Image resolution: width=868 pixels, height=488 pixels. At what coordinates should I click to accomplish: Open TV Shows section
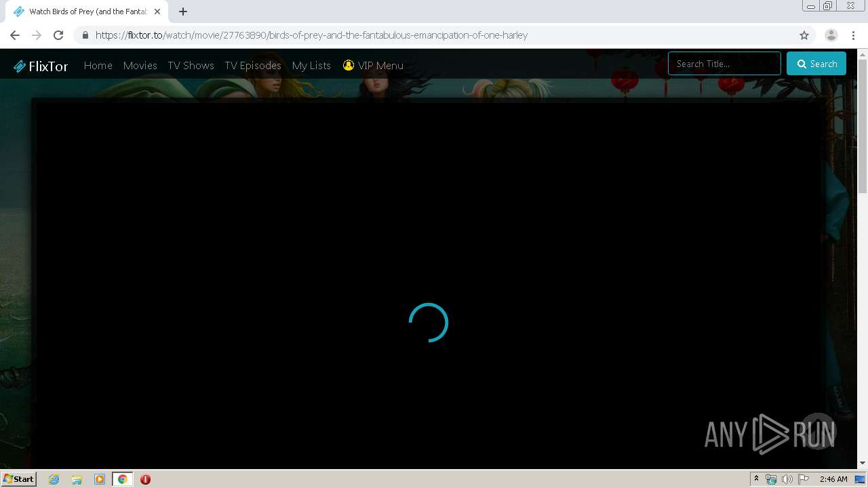191,66
